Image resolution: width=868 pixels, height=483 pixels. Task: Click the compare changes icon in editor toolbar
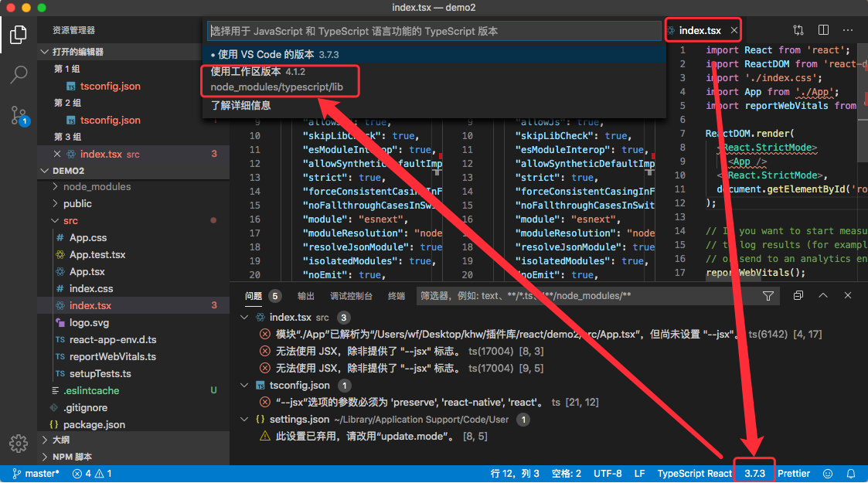coord(798,30)
